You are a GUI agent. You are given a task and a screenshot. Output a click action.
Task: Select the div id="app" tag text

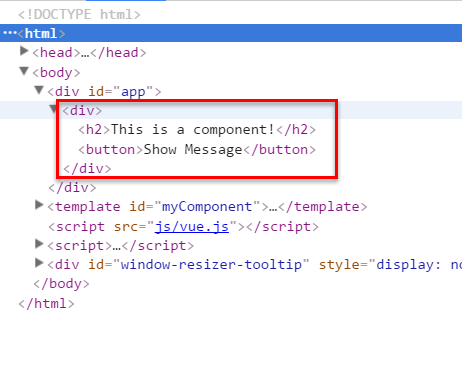[x=104, y=92]
